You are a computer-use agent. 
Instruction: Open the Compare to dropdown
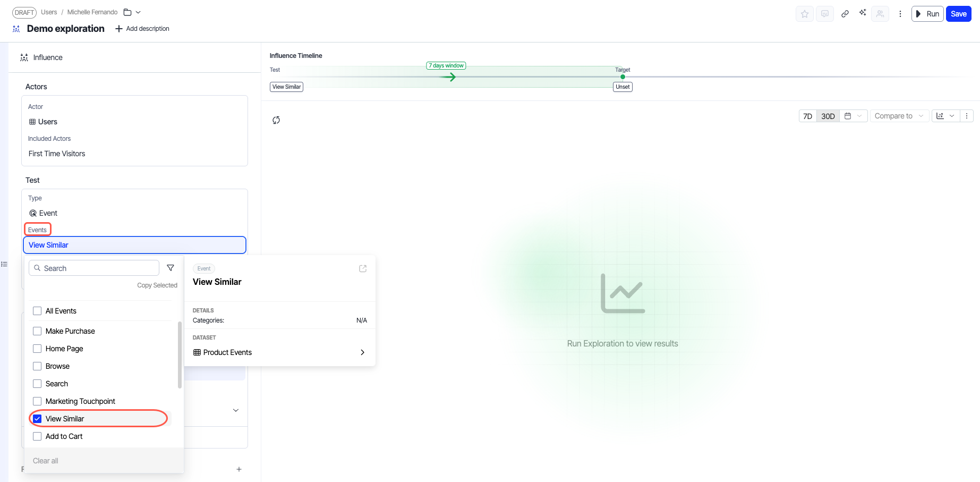pyautogui.click(x=899, y=116)
